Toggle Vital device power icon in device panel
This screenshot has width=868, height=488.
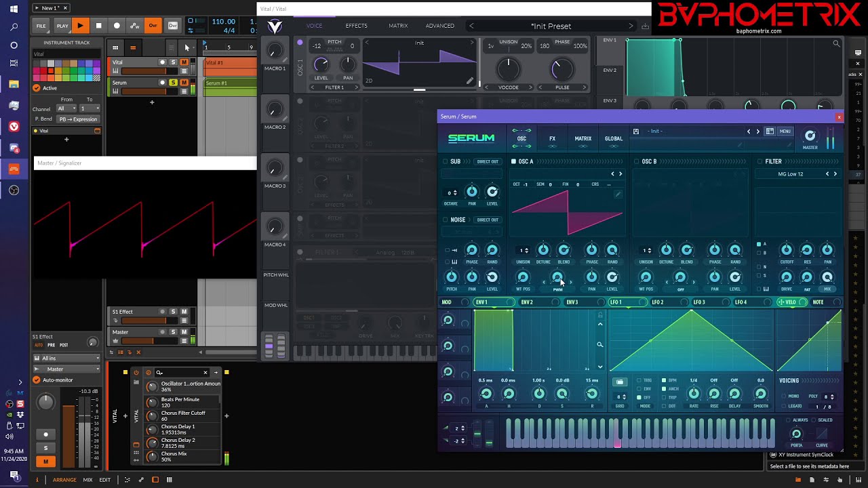(136, 372)
